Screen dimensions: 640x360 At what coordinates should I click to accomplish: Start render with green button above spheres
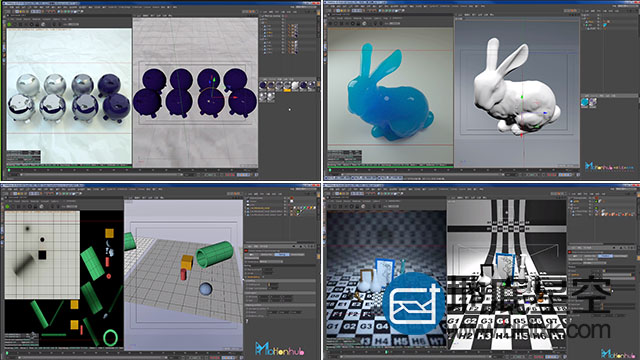pos(9,24)
